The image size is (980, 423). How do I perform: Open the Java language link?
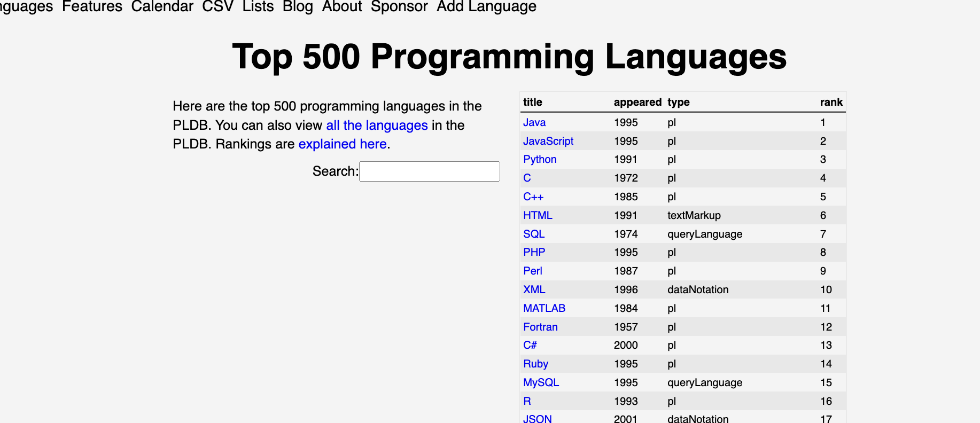pos(534,122)
